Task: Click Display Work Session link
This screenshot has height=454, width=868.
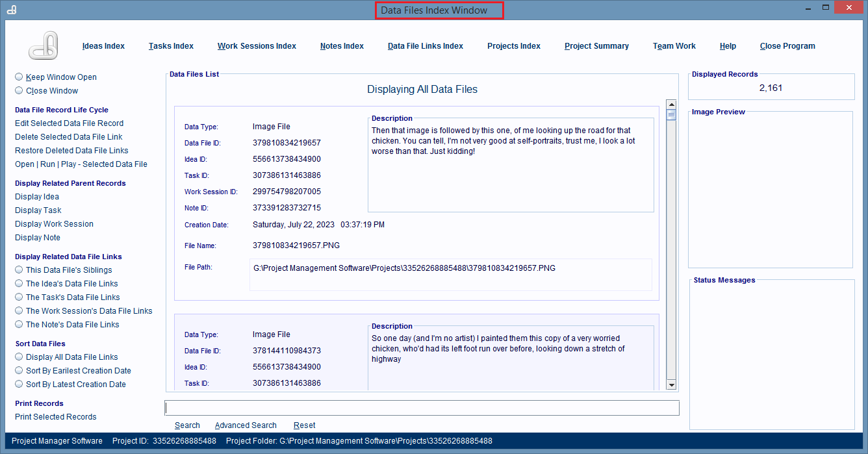Action: point(54,224)
